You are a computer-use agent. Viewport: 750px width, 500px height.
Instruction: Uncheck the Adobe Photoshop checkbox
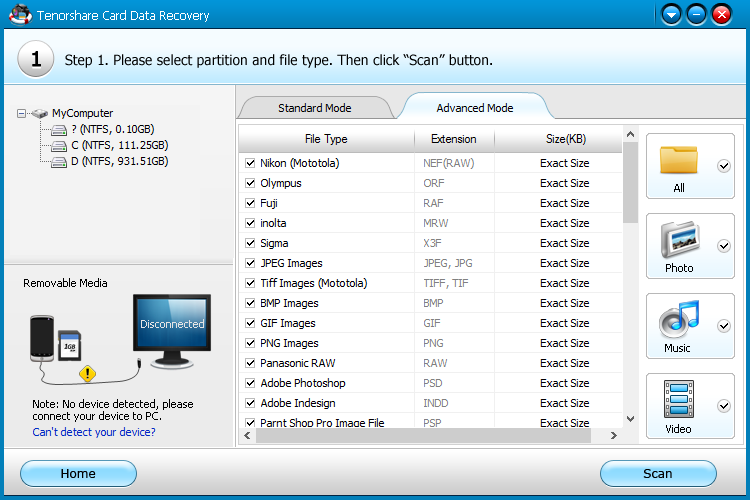pyautogui.click(x=250, y=383)
